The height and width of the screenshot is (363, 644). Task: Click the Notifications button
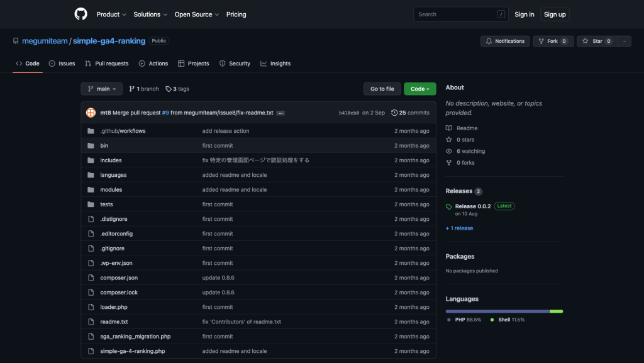coord(505,41)
